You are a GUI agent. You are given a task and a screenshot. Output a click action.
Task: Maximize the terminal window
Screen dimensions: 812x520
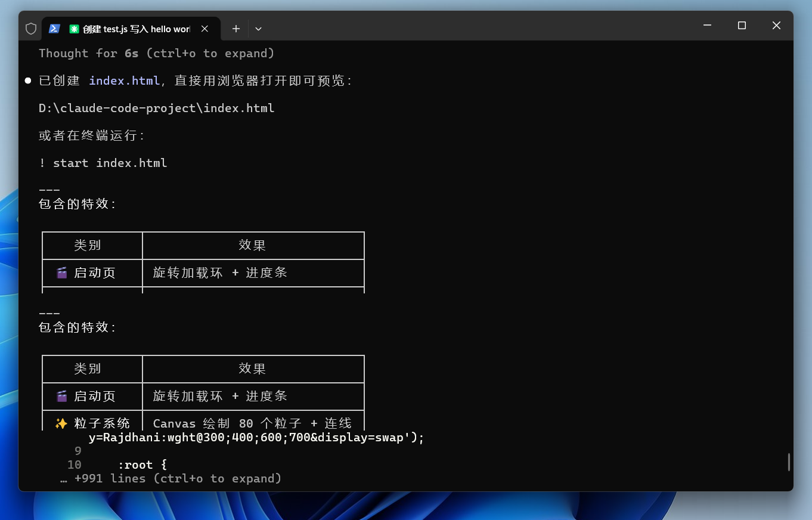pyautogui.click(x=742, y=26)
